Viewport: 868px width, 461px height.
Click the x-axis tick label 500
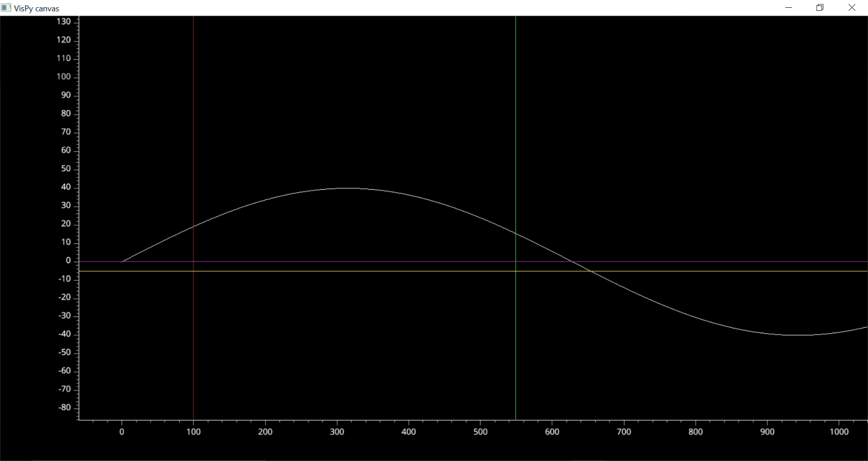480,431
